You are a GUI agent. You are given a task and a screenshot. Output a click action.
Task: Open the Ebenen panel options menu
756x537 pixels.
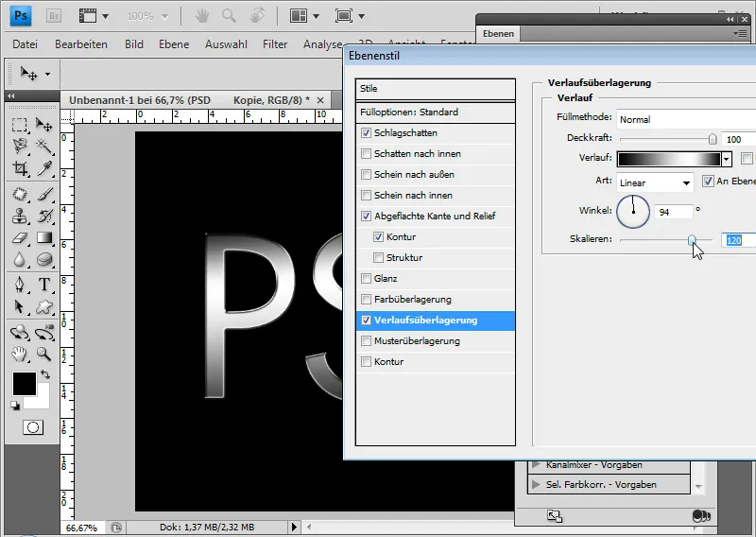[740, 33]
